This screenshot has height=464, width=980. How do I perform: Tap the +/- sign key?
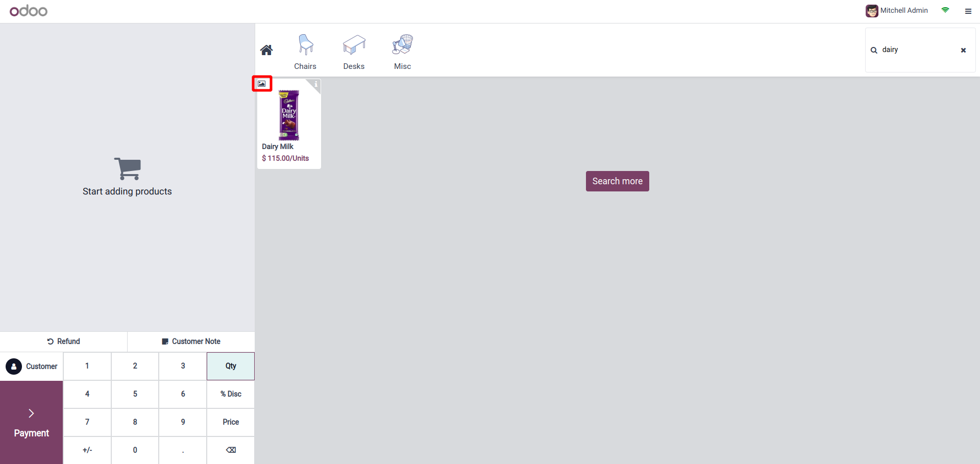[87, 450]
